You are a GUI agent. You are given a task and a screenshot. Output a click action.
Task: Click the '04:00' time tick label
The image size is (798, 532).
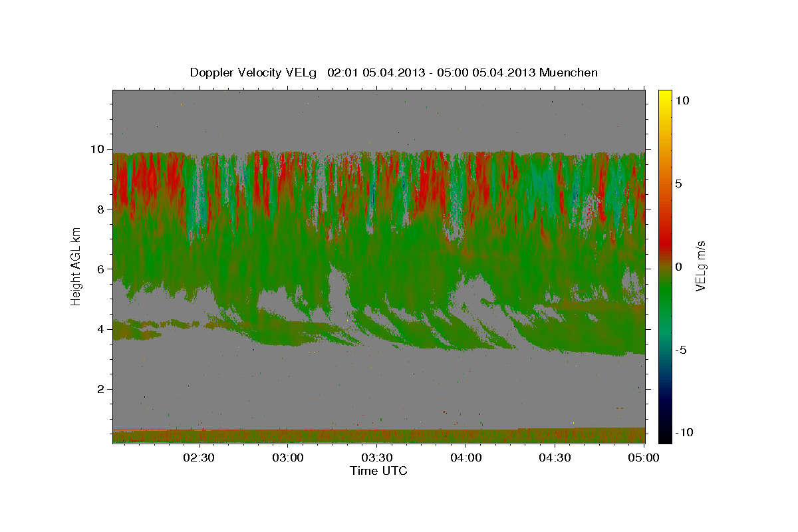[x=465, y=458]
